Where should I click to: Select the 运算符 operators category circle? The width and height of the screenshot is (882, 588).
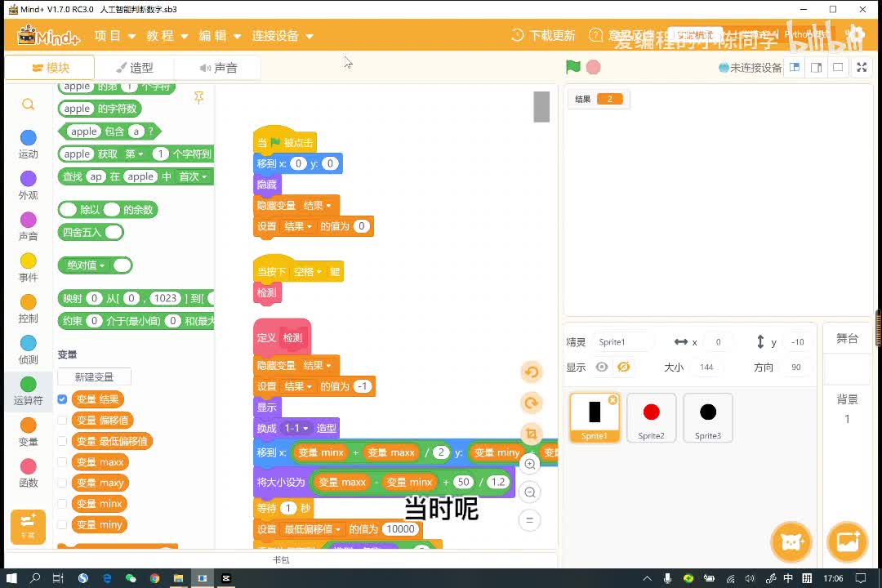28,385
